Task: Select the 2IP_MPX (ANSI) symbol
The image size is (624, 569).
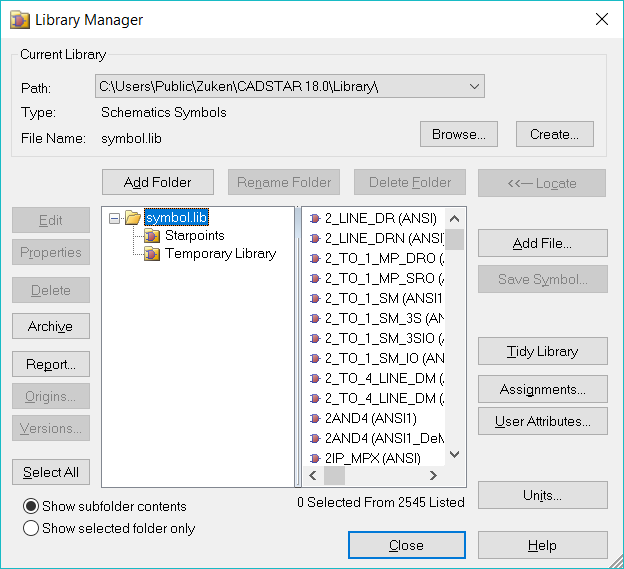Action: [x=373, y=458]
